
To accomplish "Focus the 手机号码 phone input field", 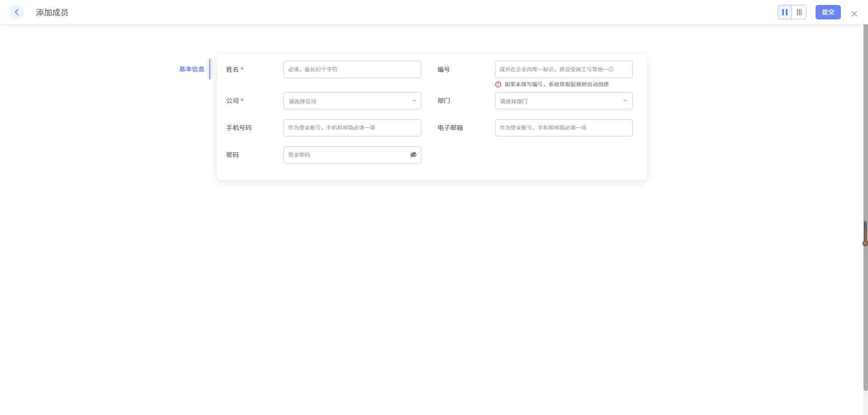I will [x=352, y=128].
